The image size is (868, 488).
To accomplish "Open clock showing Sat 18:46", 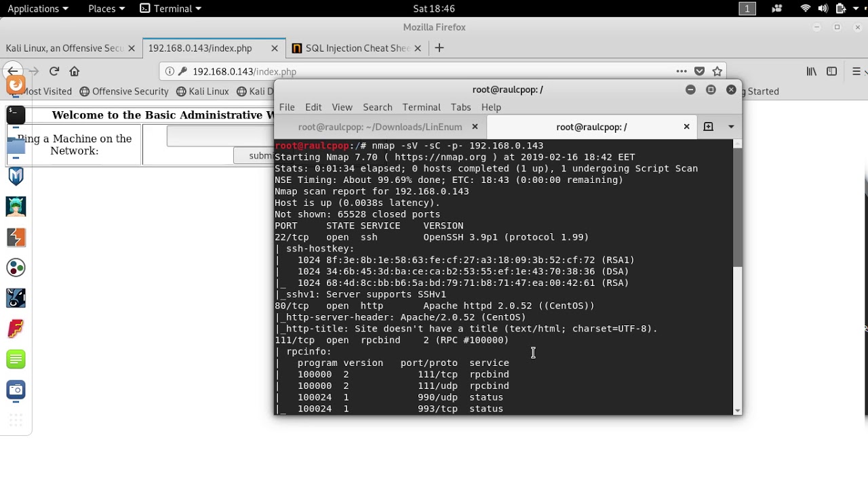I will (x=433, y=9).
